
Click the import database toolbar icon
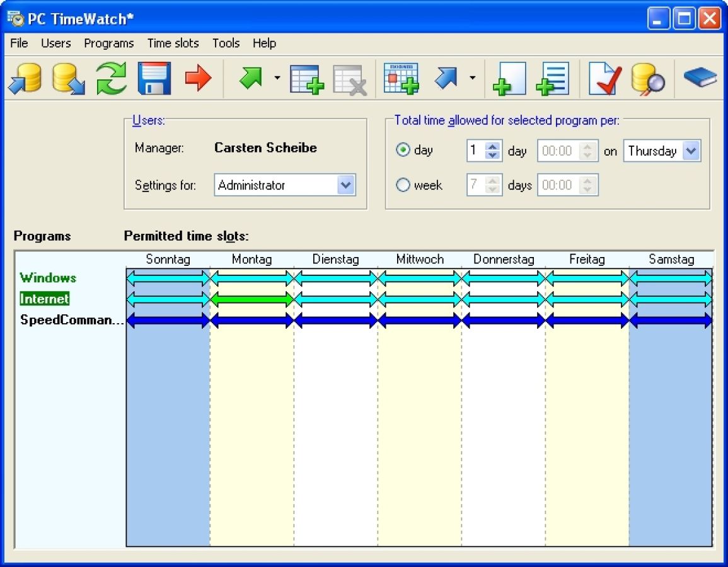24,78
